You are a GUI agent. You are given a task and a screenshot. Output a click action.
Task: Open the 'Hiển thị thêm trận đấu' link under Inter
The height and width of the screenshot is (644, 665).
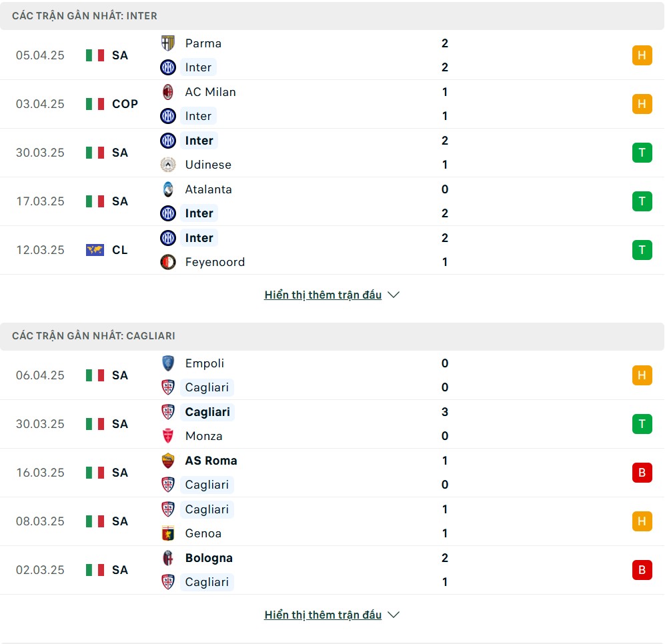point(323,295)
